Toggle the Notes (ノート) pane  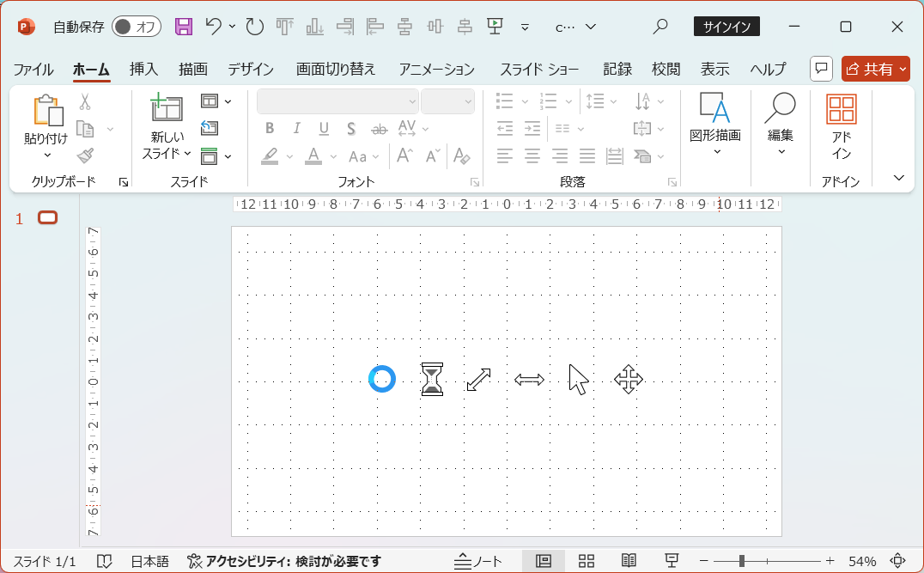pyautogui.click(x=478, y=561)
